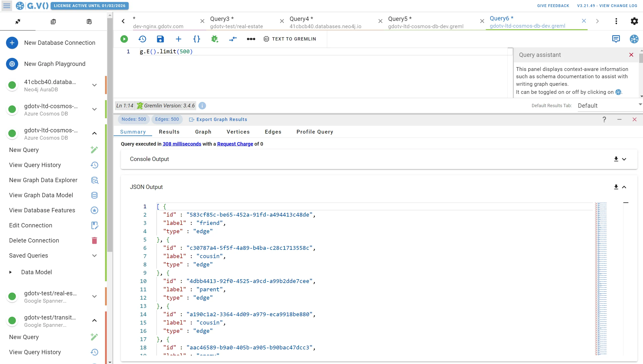Click the clipboard clock icon in sidebar header

tap(89, 22)
